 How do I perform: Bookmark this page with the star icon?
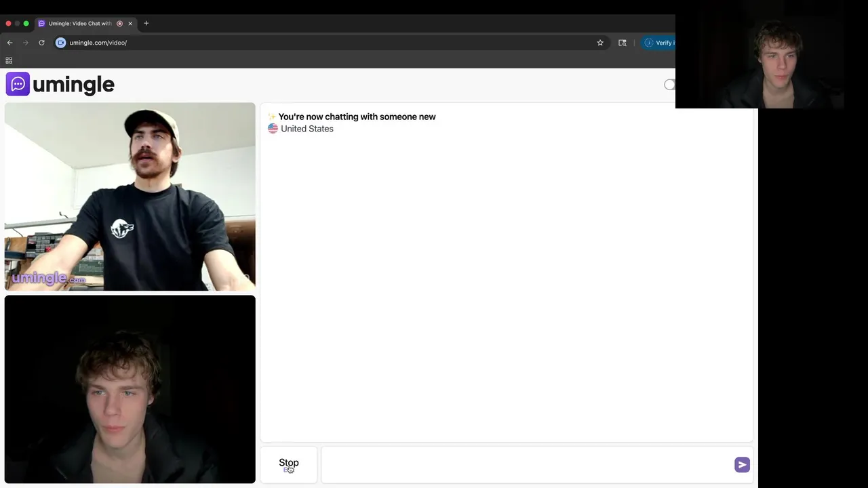click(x=600, y=43)
